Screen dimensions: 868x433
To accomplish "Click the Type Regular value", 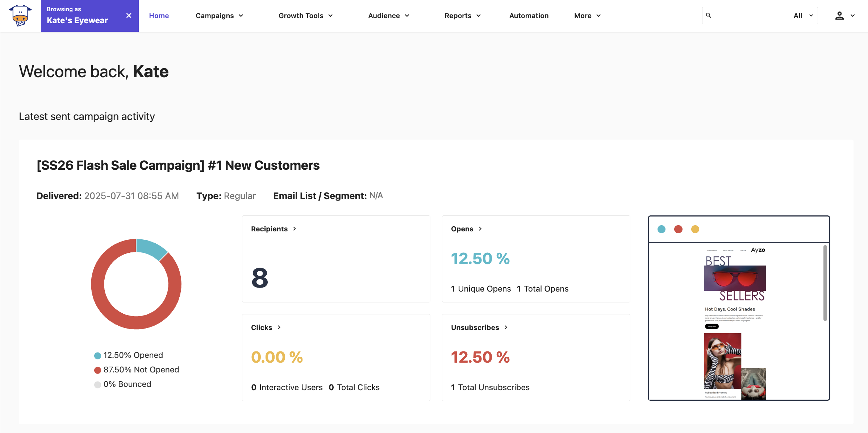I will (x=240, y=196).
